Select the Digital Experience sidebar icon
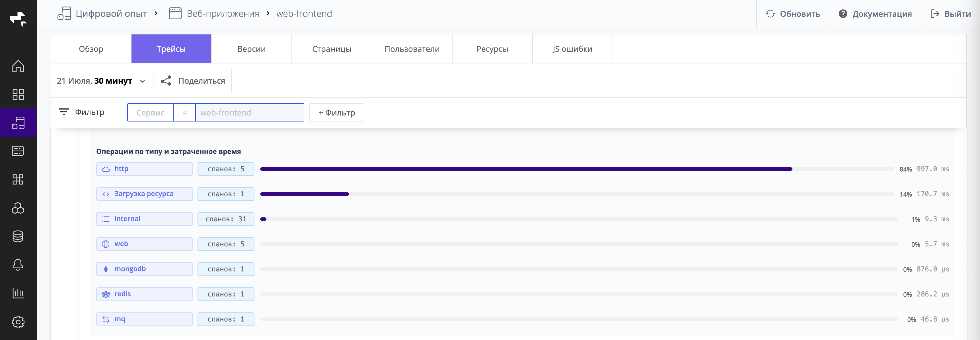Viewport: 980px width, 340px height. (18, 123)
